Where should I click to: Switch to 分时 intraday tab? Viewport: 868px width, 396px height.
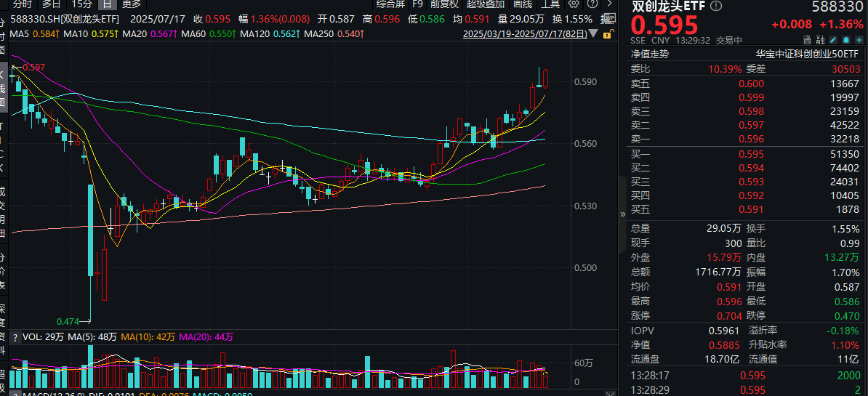[x=22, y=4]
